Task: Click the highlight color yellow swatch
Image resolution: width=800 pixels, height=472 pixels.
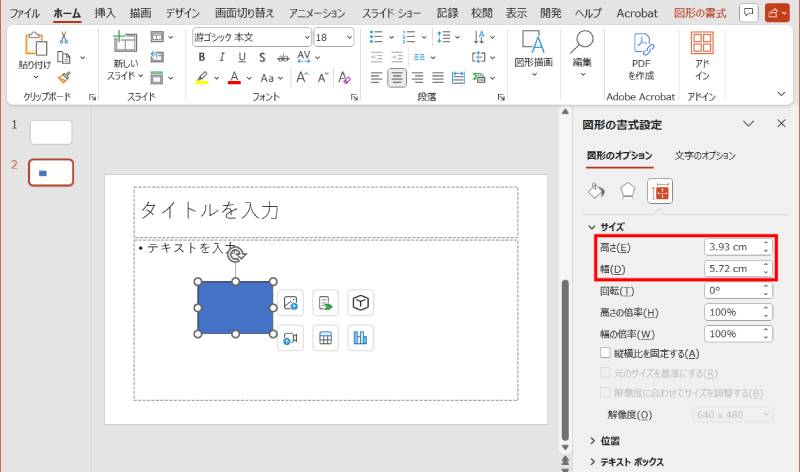Action: click(202, 78)
